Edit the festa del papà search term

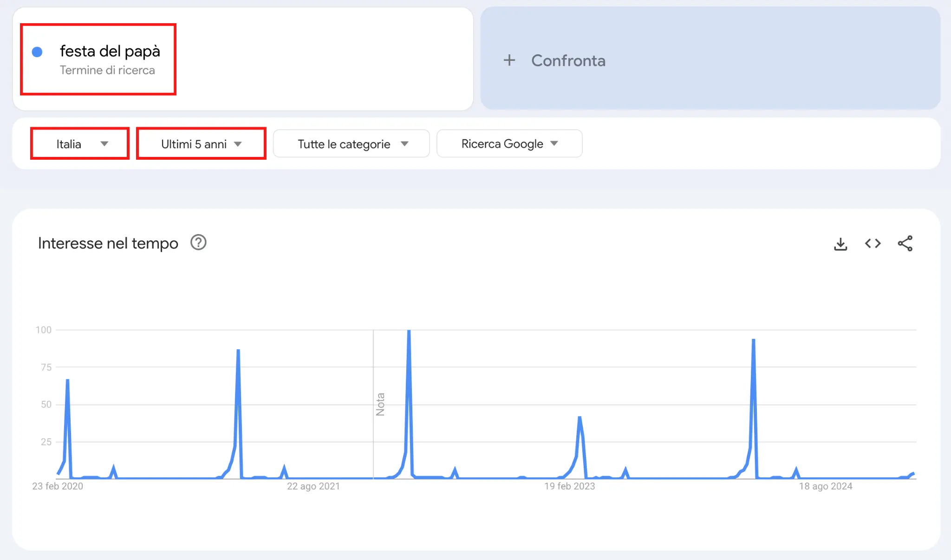pyautogui.click(x=110, y=51)
